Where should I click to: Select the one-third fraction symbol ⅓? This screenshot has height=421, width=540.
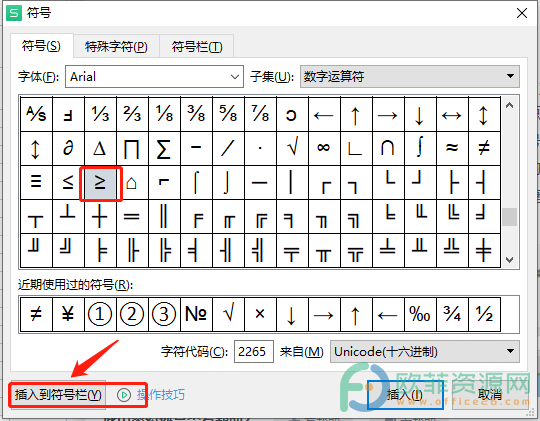[x=100, y=114]
